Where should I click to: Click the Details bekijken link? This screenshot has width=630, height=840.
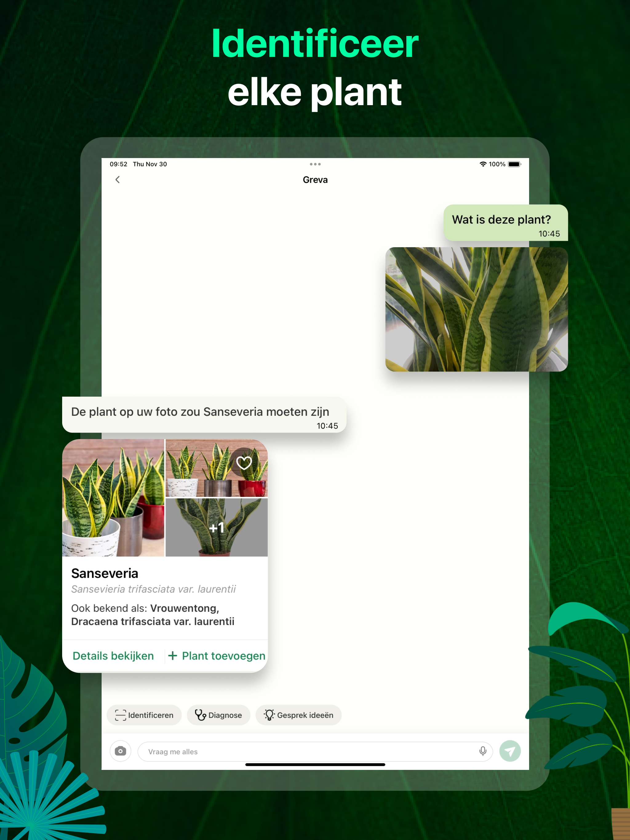click(x=113, y=656)
